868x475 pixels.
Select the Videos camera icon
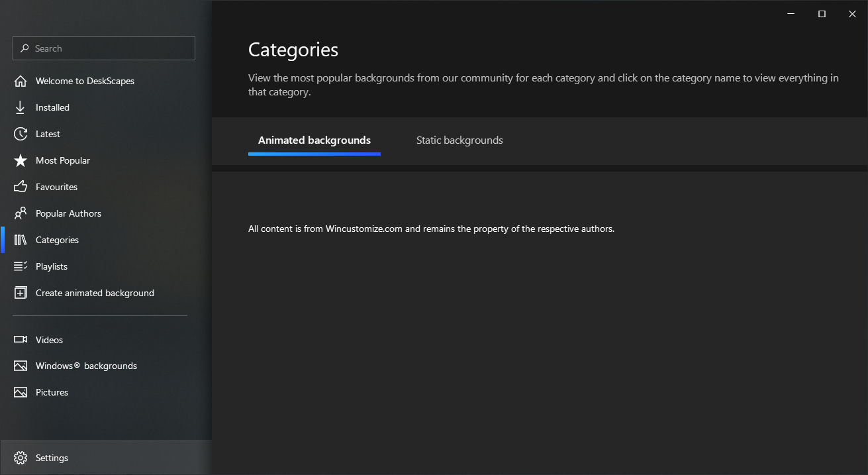coord(21,339)
